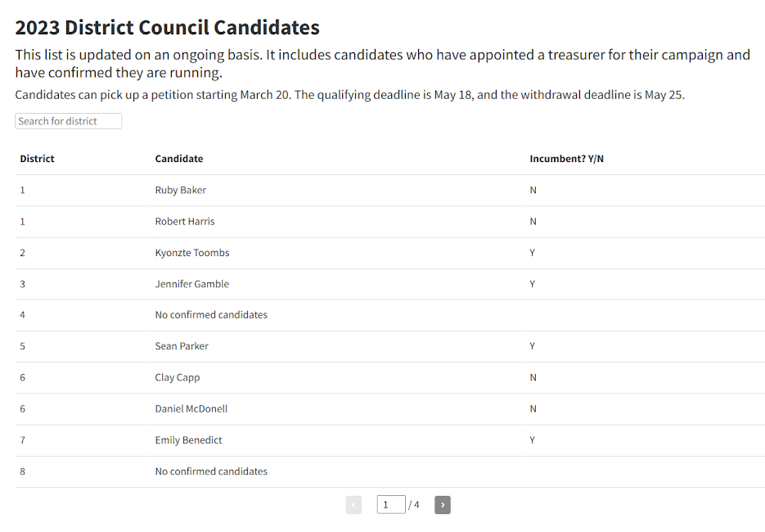
Task: Click candidate Clay Capp
Action: pos(178,377)
